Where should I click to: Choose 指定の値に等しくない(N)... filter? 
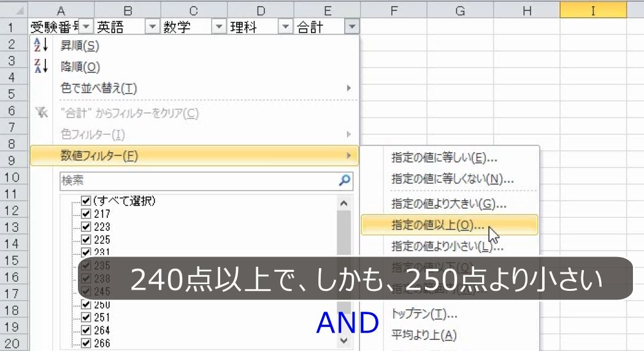pyautogui.click(x=450, y=179)
